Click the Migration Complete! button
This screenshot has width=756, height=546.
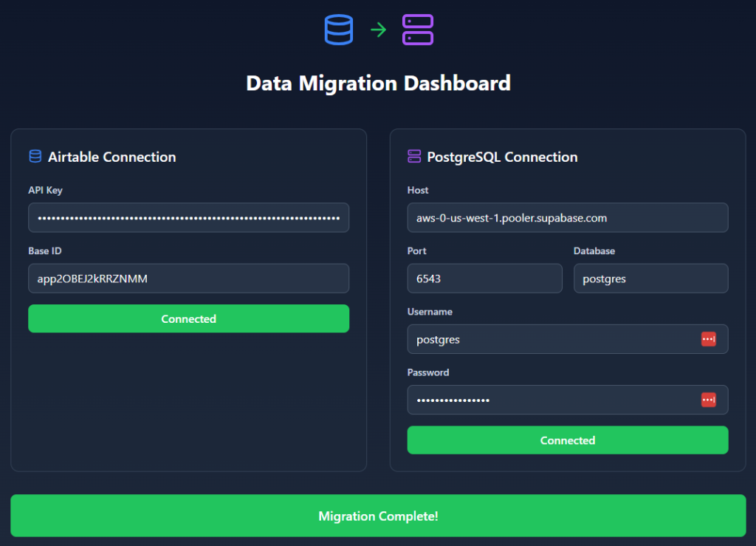[378, 516]
